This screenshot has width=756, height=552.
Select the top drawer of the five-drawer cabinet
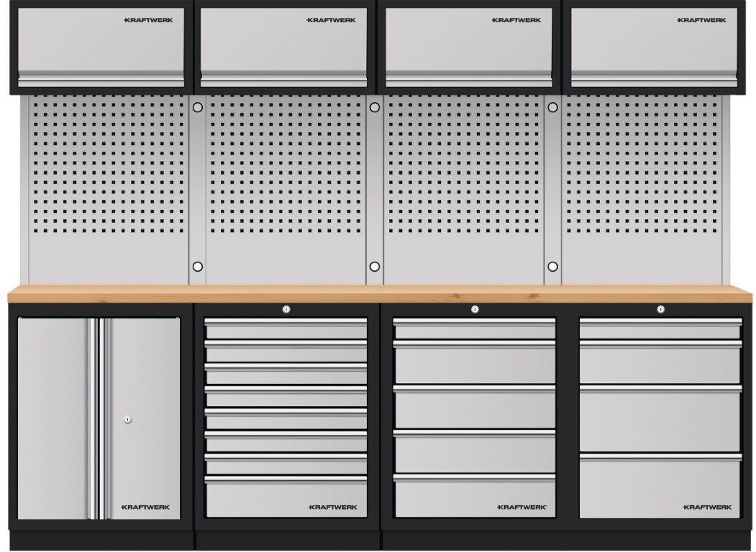(x=474, y=328)
